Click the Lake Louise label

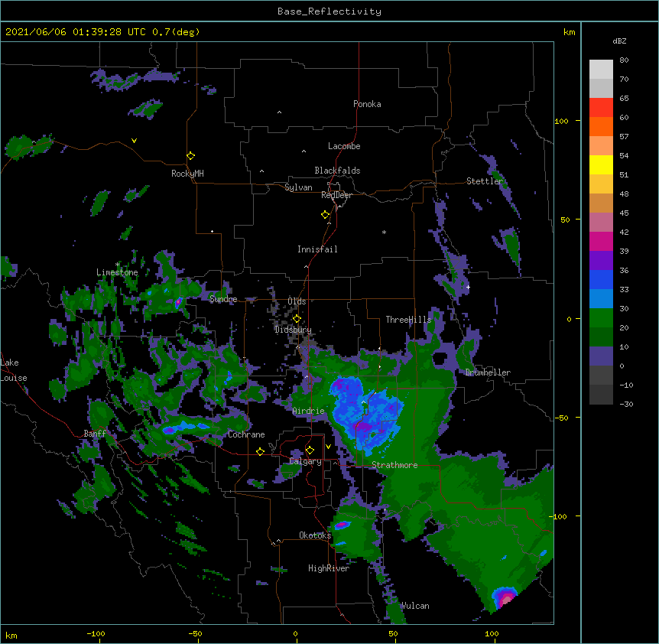coord(14,370)
